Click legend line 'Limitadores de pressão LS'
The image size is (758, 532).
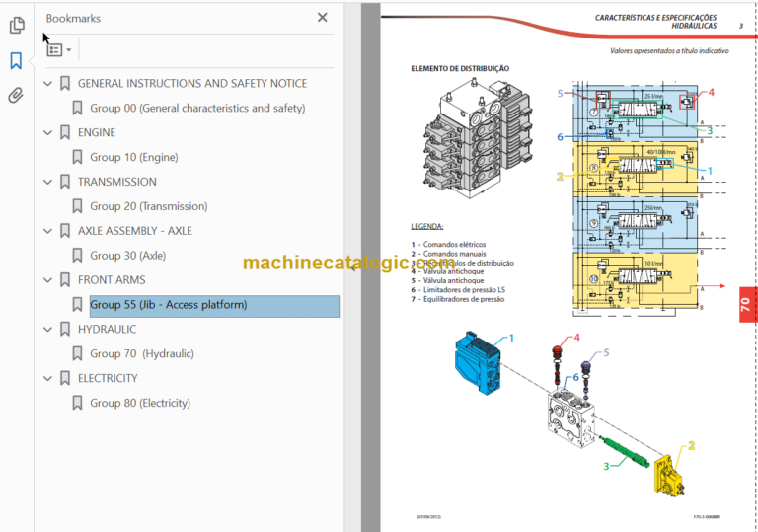coord(464,290)
